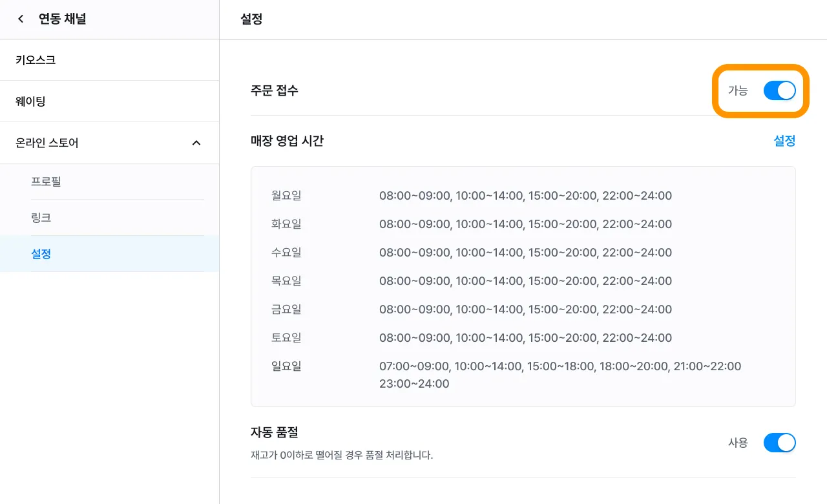
Task: Turn off the 자동 품절 toggle
Action: click(779, 443)
